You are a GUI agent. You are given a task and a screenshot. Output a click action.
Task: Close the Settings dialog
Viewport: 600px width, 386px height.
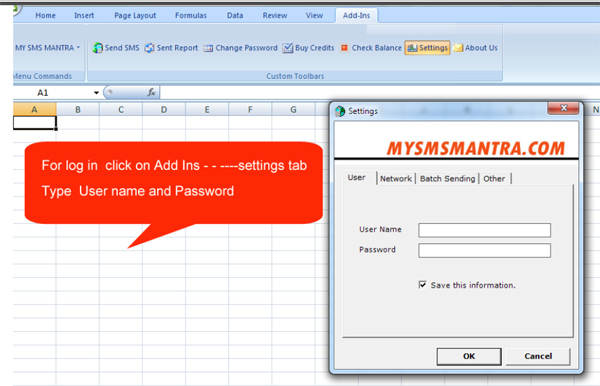(563, 108)
